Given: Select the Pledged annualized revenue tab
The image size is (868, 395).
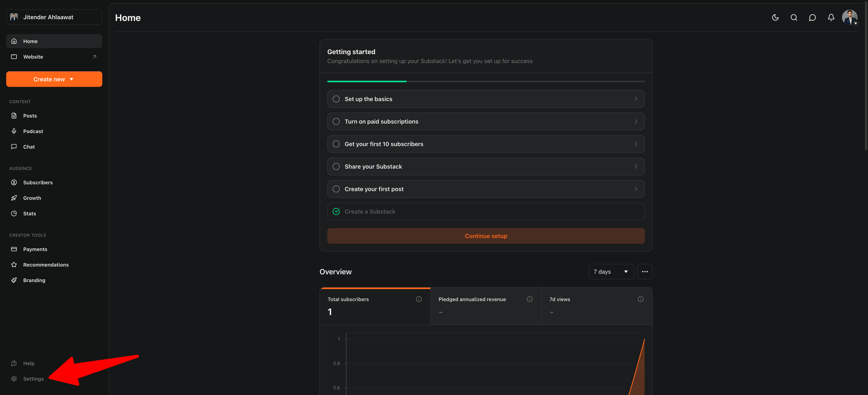Looking at the screenshot, I should tap(486, 306).
